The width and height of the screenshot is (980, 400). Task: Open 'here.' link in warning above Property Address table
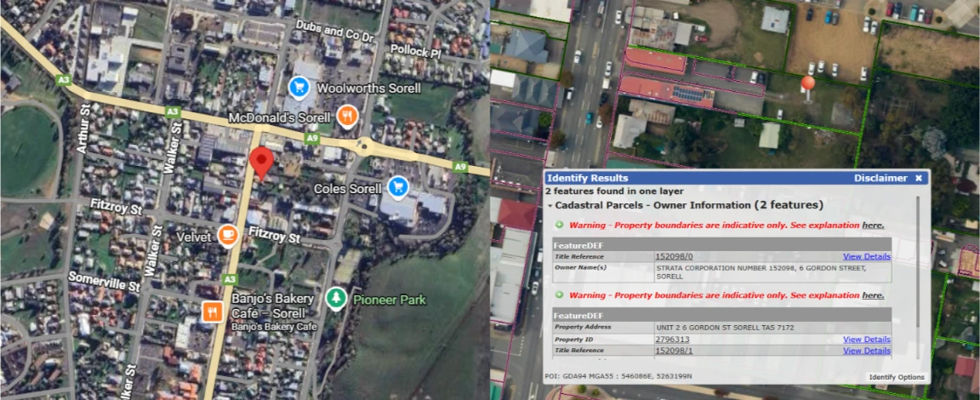(873, 295)
